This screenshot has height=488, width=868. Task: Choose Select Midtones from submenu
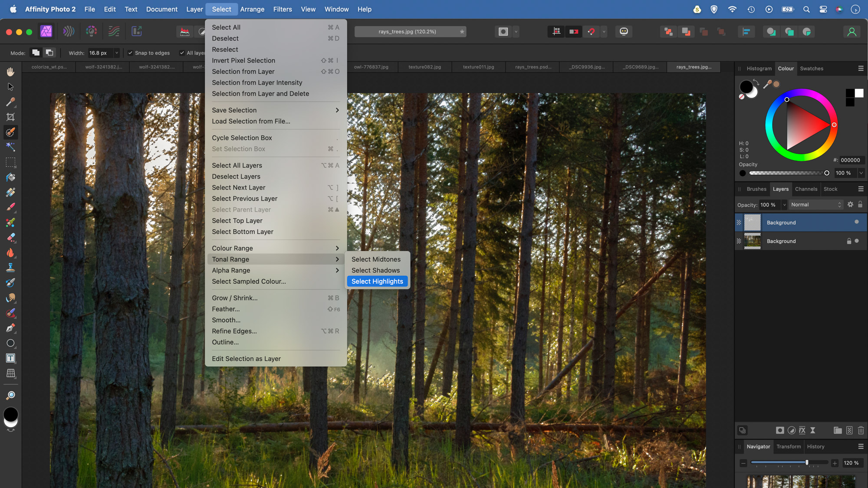[x=377, y=259]
